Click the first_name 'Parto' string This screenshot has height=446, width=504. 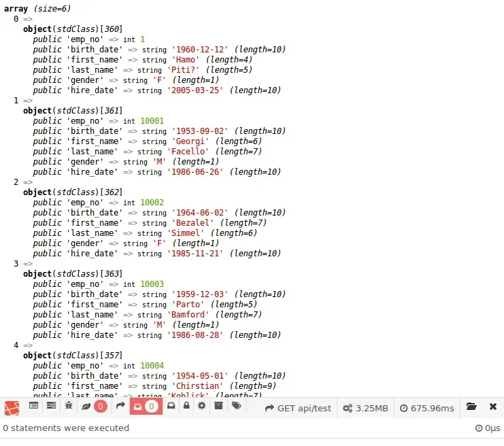point(188,305)
